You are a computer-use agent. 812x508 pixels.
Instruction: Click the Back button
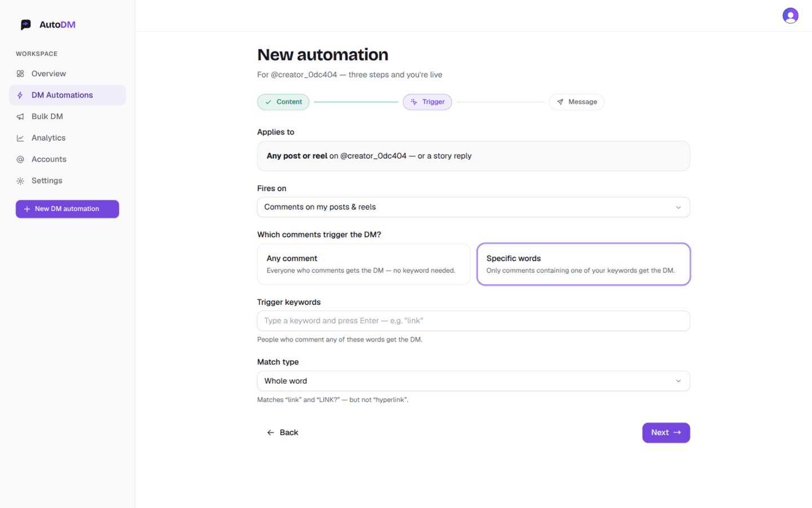click(282, 433)
